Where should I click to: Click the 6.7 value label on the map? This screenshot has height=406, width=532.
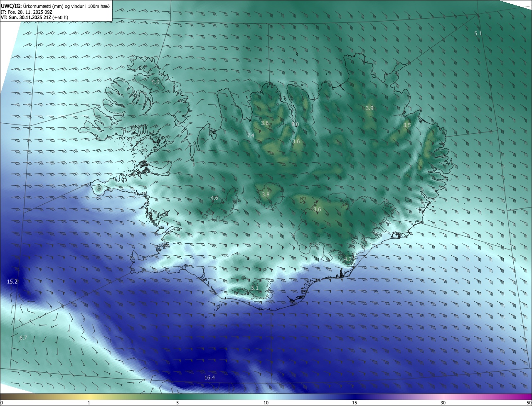(23, 338)
